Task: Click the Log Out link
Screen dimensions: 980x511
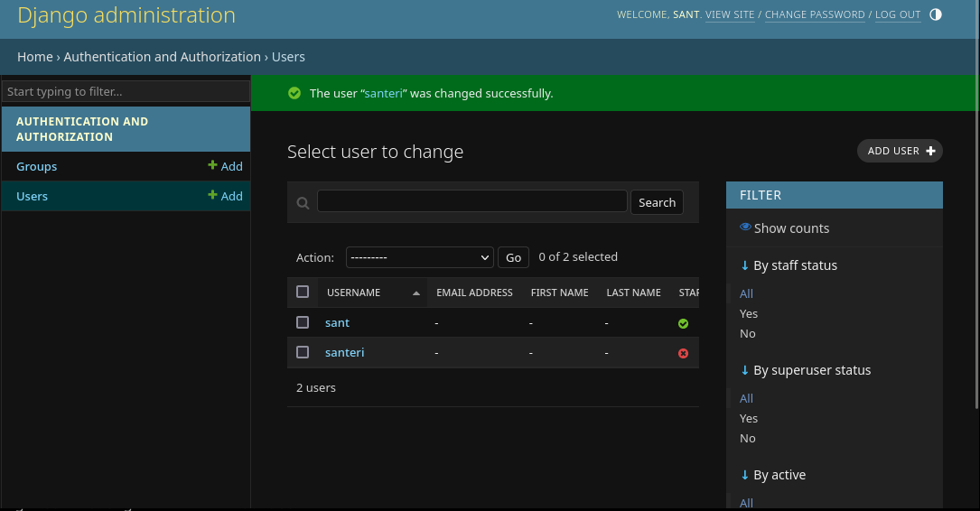Action: (x=897, y=14)
